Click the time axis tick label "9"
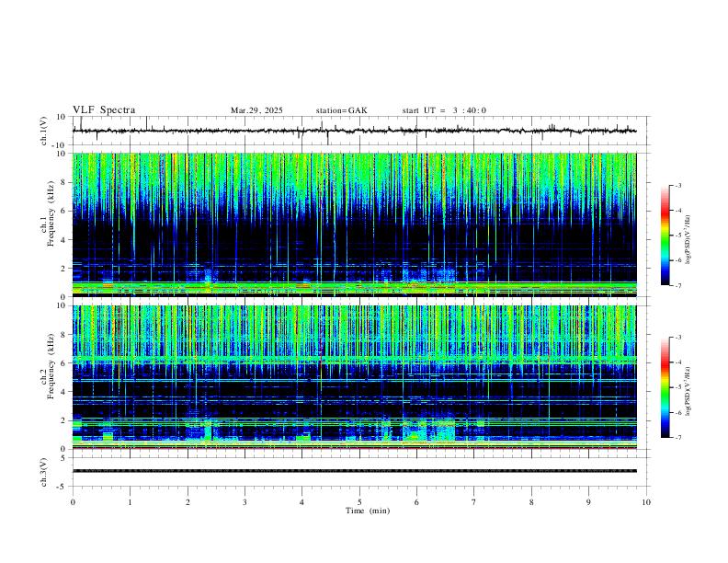 tap(588, 502)
